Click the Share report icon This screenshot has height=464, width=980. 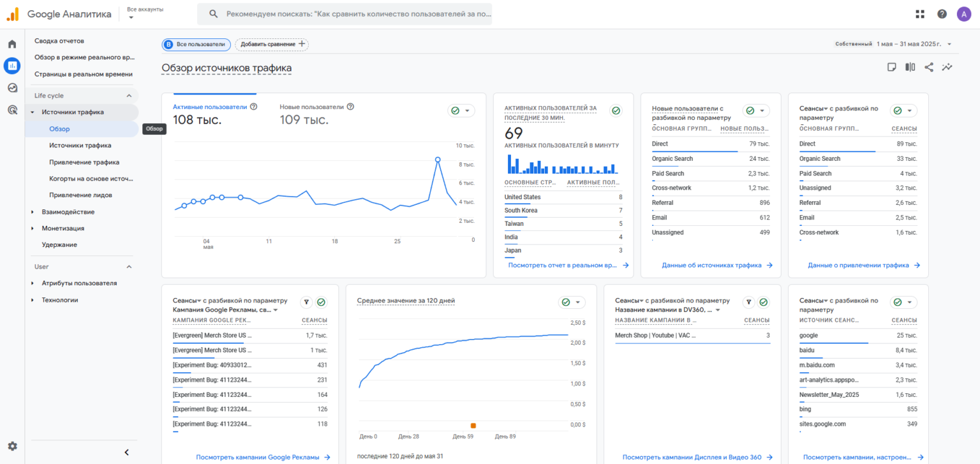(928, 67)
